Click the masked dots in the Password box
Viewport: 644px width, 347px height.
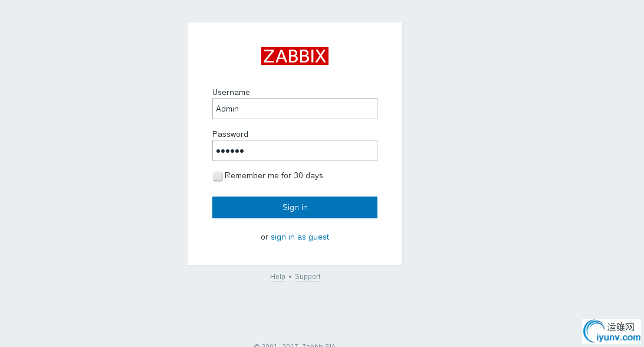pyautogui.click(x=230, y=151)
